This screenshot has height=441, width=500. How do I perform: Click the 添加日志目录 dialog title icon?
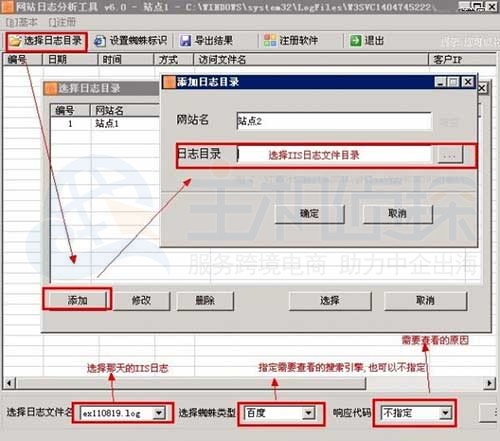(170, 82)
